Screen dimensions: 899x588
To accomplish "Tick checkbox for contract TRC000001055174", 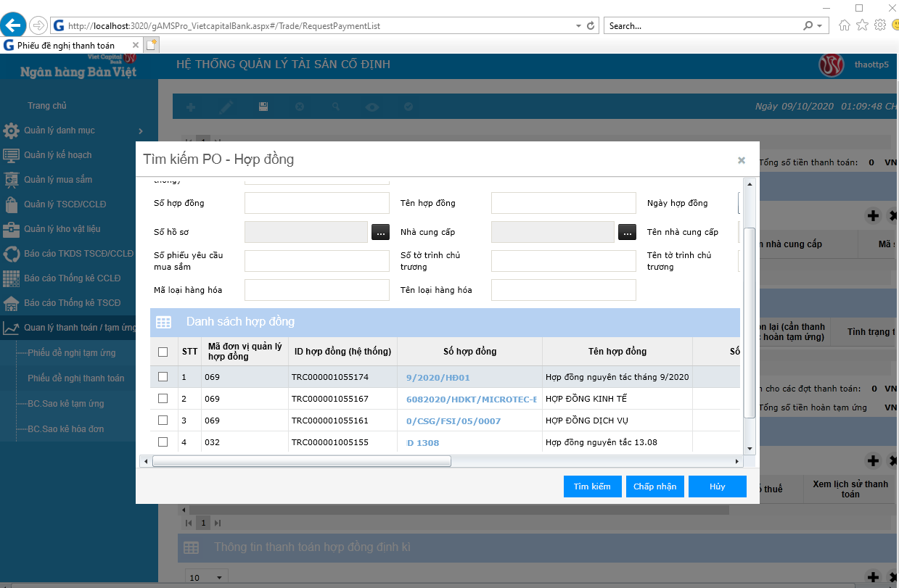I will click(163, 377).
